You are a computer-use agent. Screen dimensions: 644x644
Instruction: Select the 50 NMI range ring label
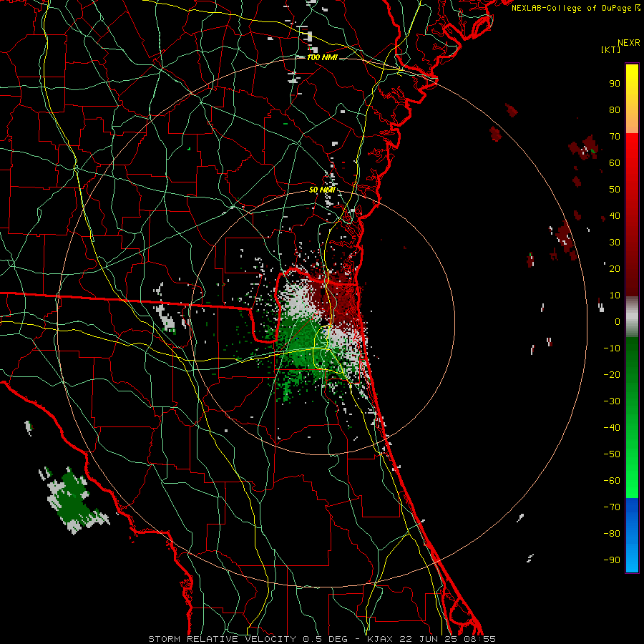coord(322,190)
